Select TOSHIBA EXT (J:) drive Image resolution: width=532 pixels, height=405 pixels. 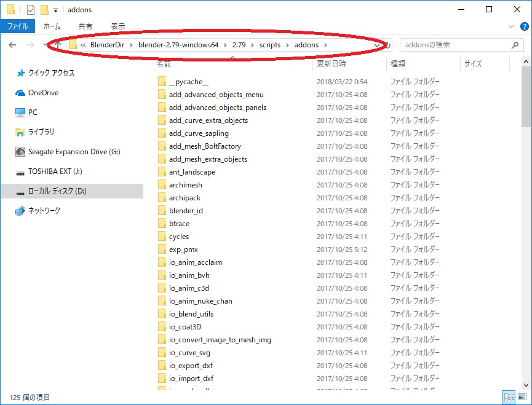click(55, 171)
